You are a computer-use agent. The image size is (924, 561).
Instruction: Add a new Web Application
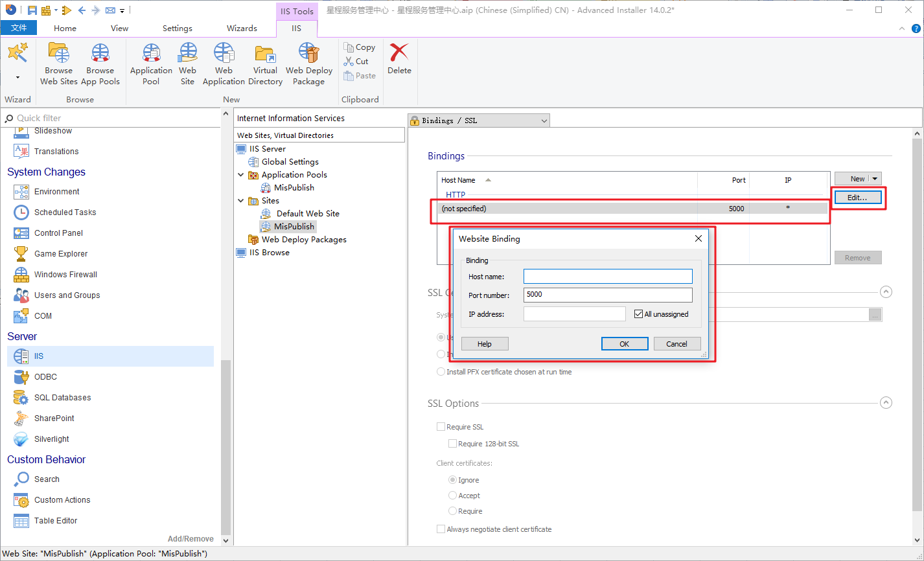[x=224, y=64]
